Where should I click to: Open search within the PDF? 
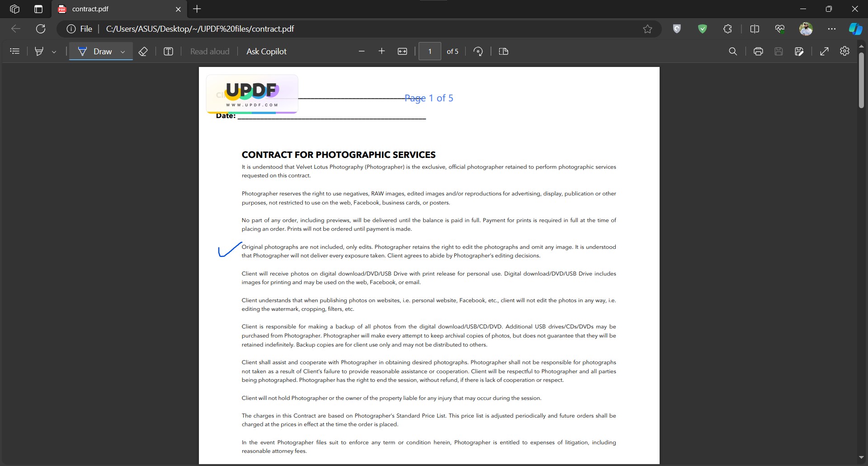click(x=733, y=51)
